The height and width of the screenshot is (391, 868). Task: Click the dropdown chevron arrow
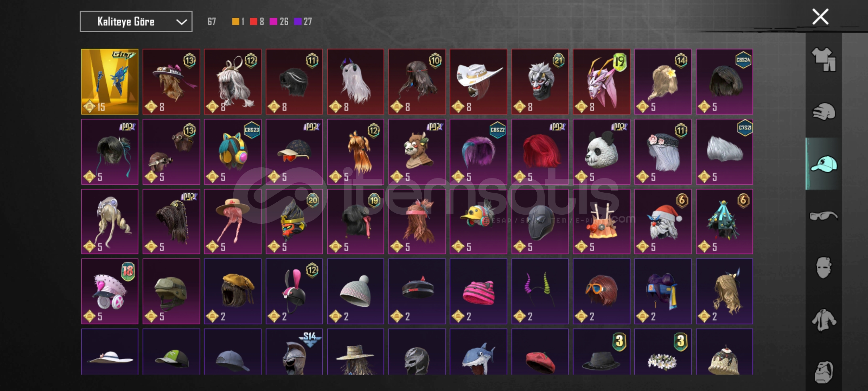click(181, 22)
